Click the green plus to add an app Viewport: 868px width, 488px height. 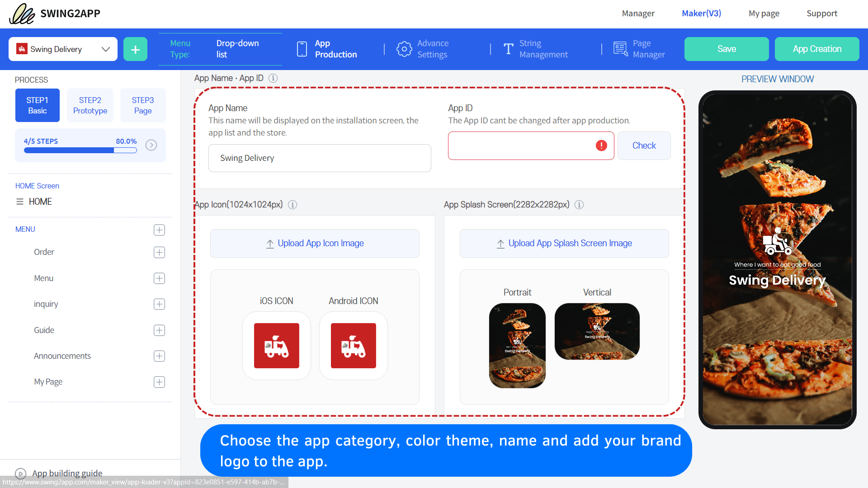click(x=135, y=49)
